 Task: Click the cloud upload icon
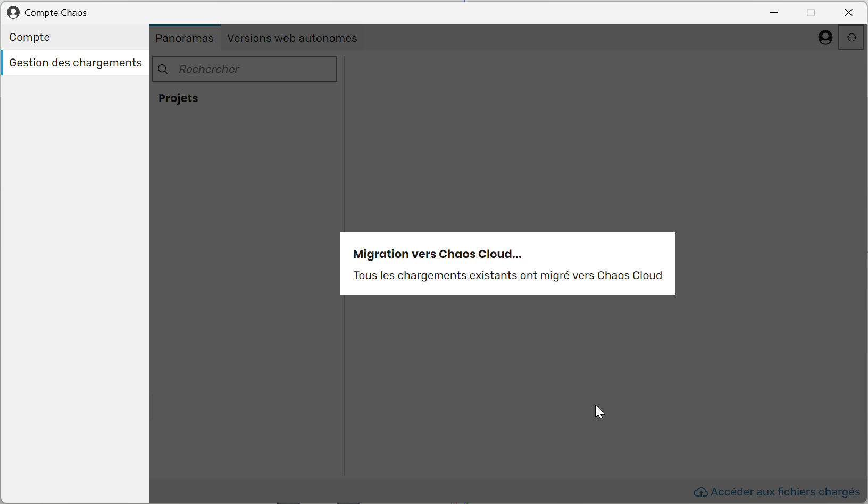point(700,492)
